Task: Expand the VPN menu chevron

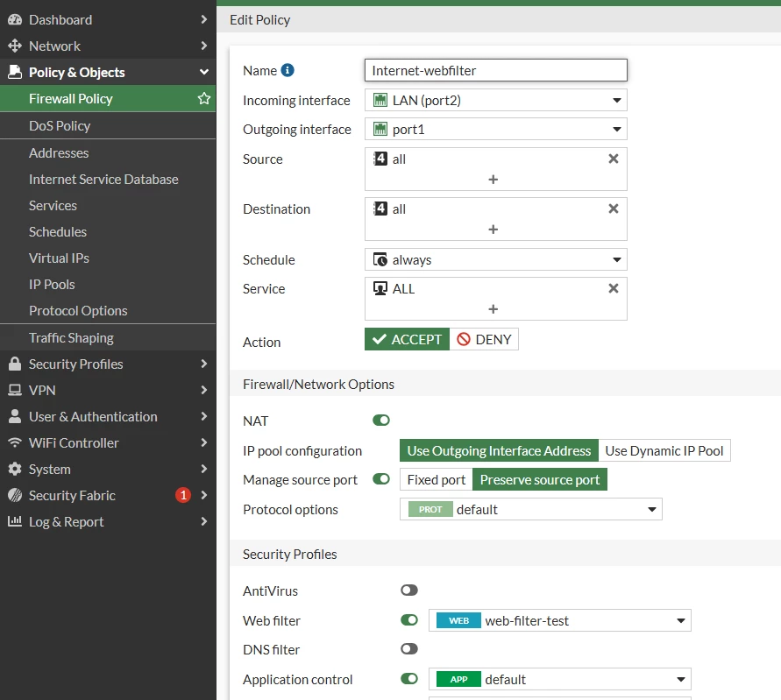Action: tap(203, 390)
